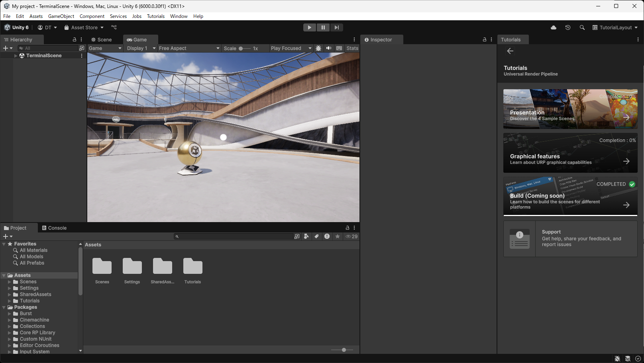
Task: Switch to the Scene tab
Action: [102, 39]
